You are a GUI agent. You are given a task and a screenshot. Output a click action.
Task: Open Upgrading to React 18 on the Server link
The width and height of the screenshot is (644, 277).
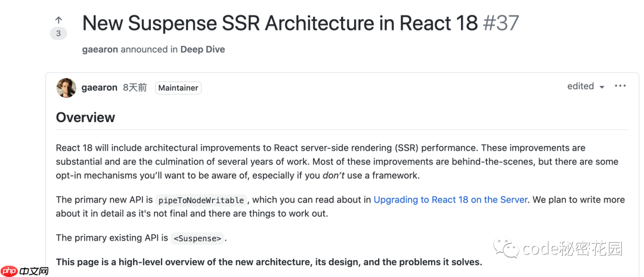[450, 200]
